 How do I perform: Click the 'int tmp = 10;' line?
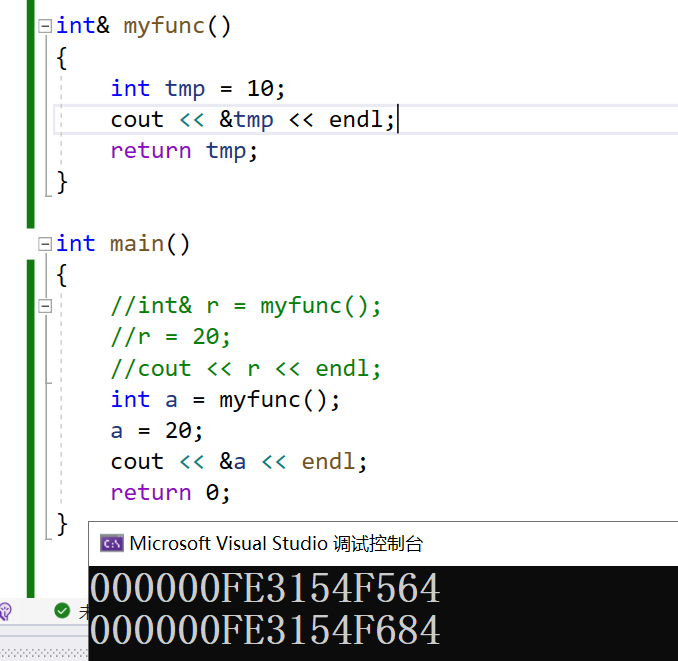198,89
